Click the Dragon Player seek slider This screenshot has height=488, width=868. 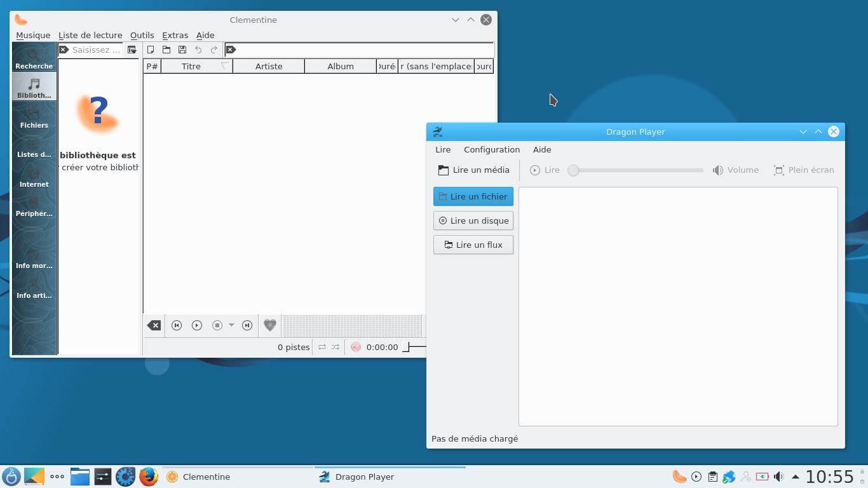pos(636,170)
